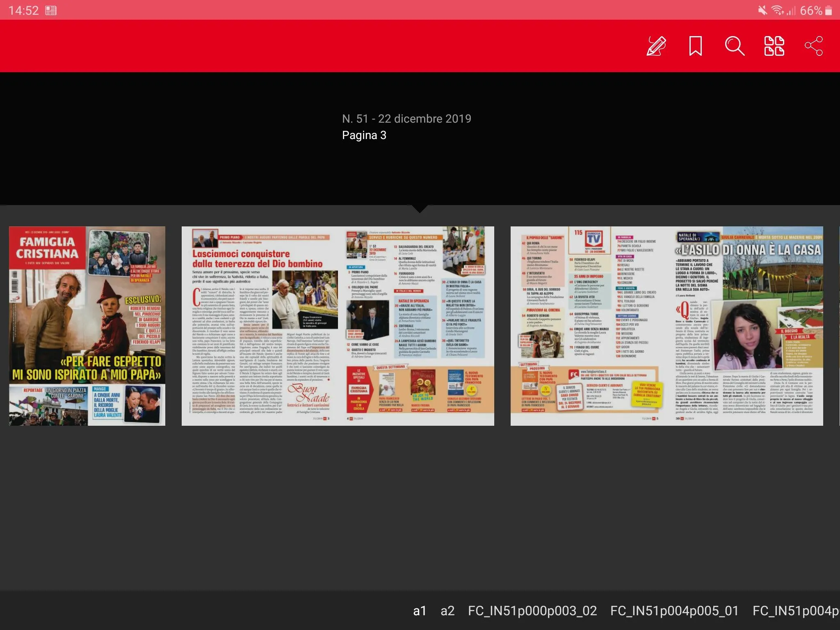
Task: Tap the news icon in status bar
Action: [x=51, y=10]
